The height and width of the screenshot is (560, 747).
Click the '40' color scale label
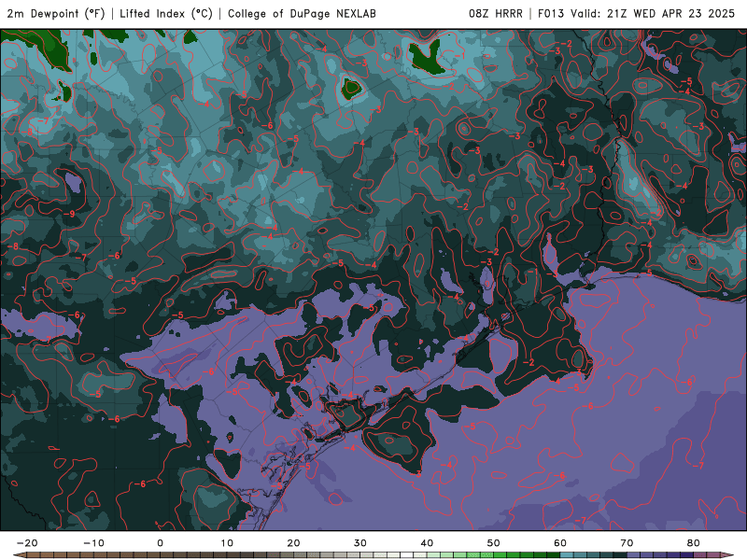tap(427, 543)
